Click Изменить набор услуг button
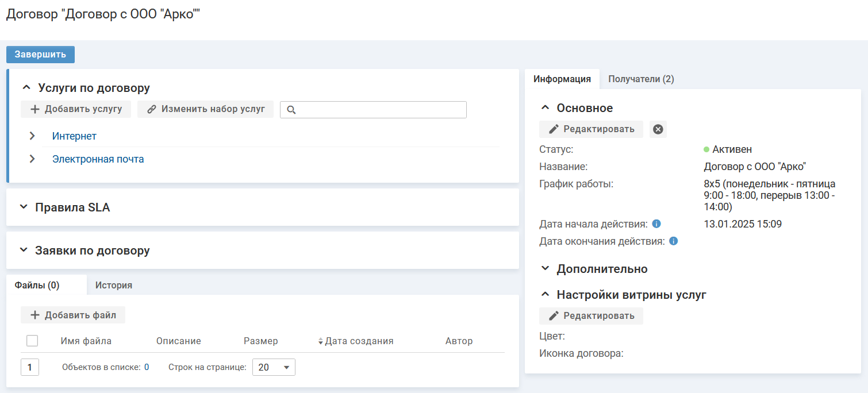 205,109
